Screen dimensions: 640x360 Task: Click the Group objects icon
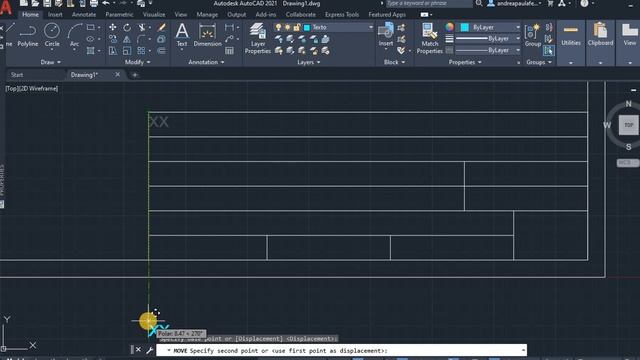point(533,35)
